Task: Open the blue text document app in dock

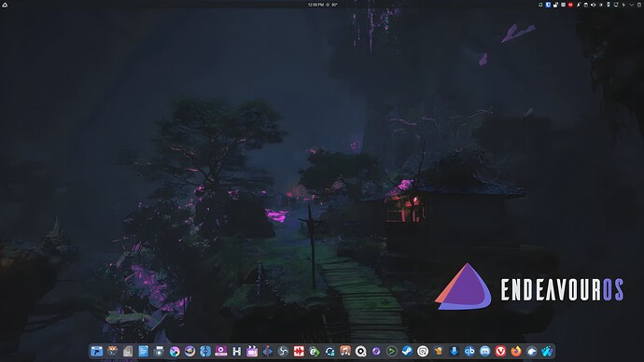Action: point(144,352)
